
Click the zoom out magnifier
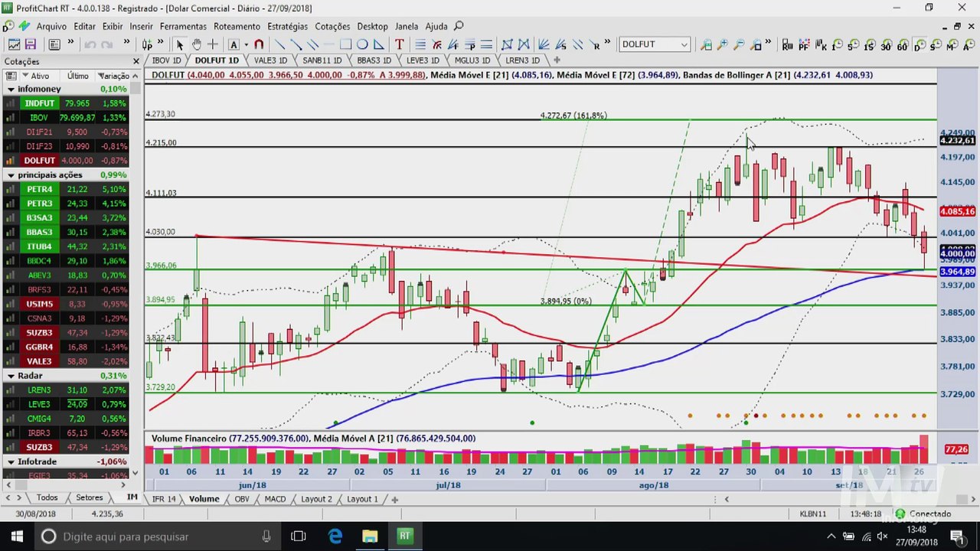(x=739, y=44)
